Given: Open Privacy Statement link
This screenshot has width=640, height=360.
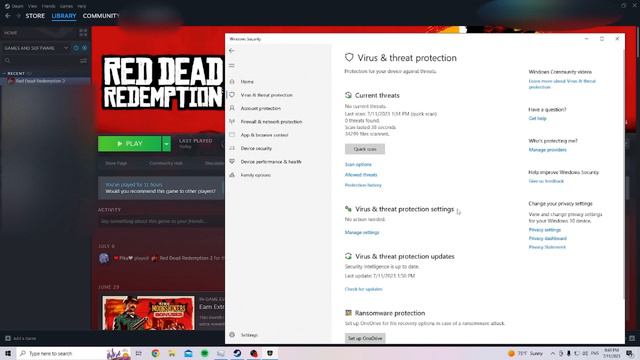Looking at the screenshot, I should (547, 247).
